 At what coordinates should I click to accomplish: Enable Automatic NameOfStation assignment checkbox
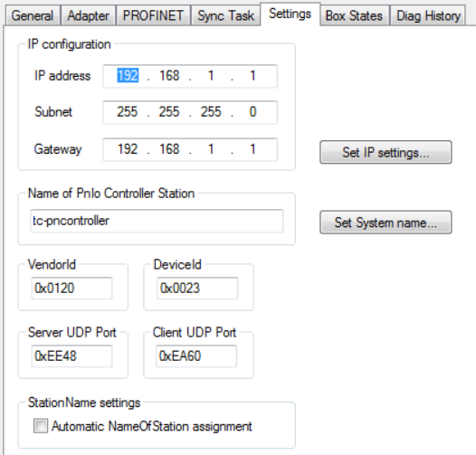coord(41,426)
